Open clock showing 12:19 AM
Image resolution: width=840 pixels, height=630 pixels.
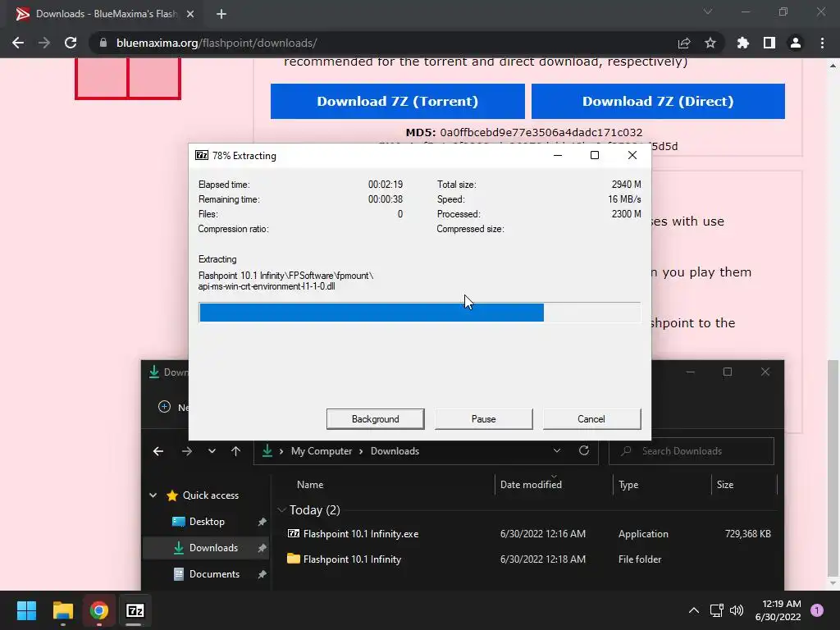tap(778, 610)
